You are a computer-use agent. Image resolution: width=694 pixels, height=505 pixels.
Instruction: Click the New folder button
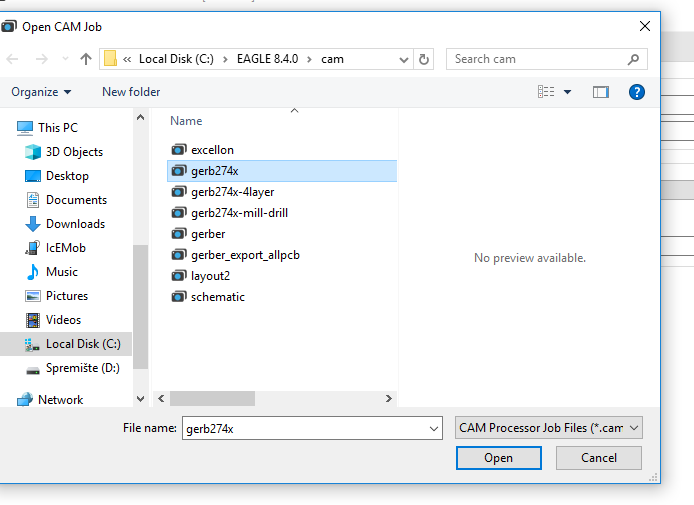point(131,92)
